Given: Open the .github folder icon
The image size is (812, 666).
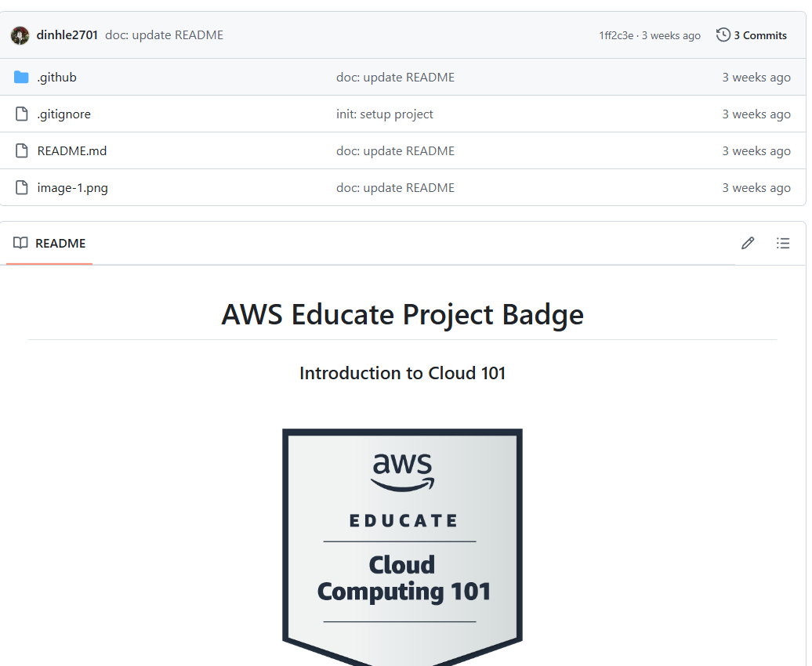Looking at the screenshot, I should (x=21, y=77).
